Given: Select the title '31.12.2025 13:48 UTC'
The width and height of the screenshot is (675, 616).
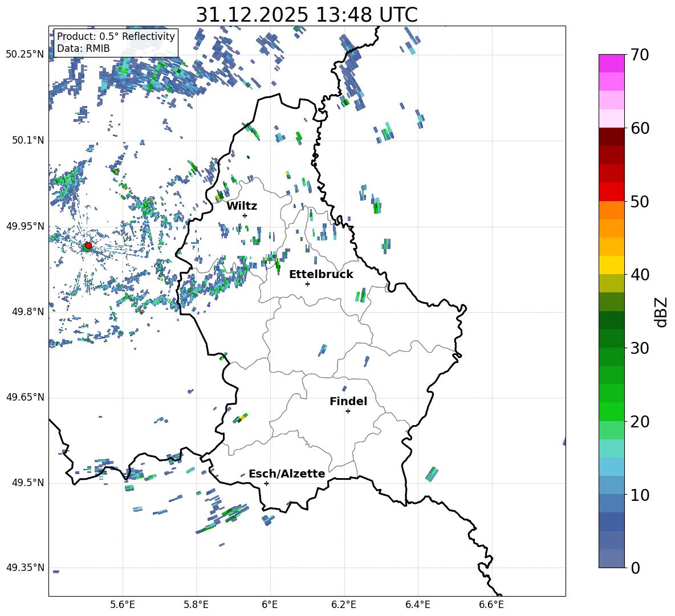Looking at the screenshot, I should point(307,15).
